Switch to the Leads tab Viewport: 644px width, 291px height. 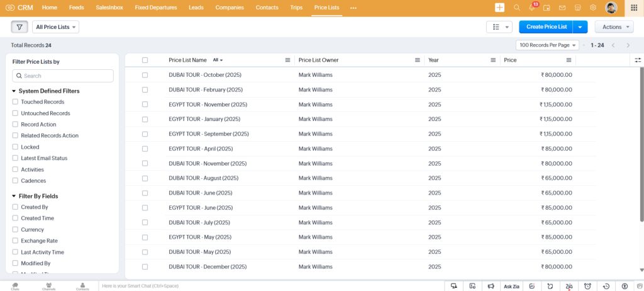pos(196,8)
